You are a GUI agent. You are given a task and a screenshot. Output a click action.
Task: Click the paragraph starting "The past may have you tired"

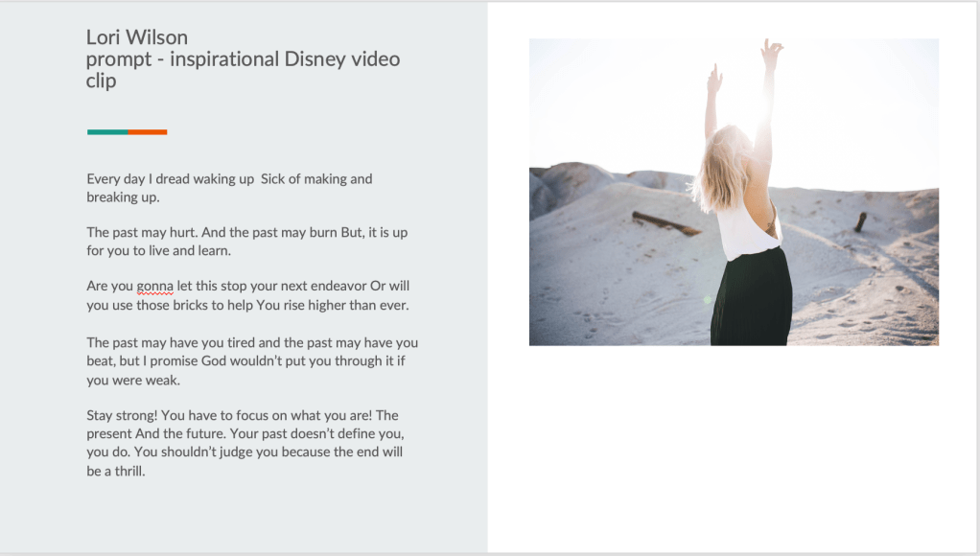[x=251, y=343]
